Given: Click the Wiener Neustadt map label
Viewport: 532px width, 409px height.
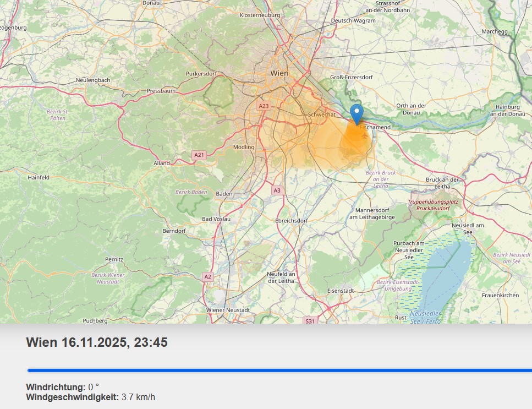Looking at the screenshot, I should coord(228,310).
